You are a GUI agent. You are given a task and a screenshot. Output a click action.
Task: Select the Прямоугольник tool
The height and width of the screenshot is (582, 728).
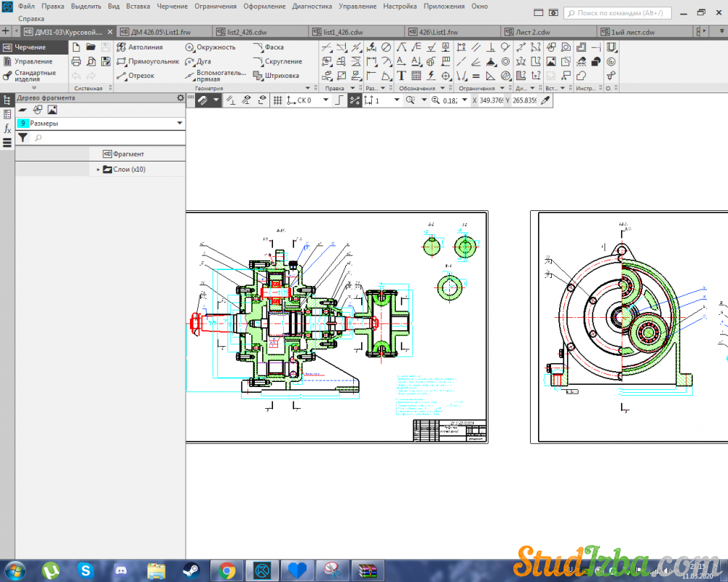(148, 61)
